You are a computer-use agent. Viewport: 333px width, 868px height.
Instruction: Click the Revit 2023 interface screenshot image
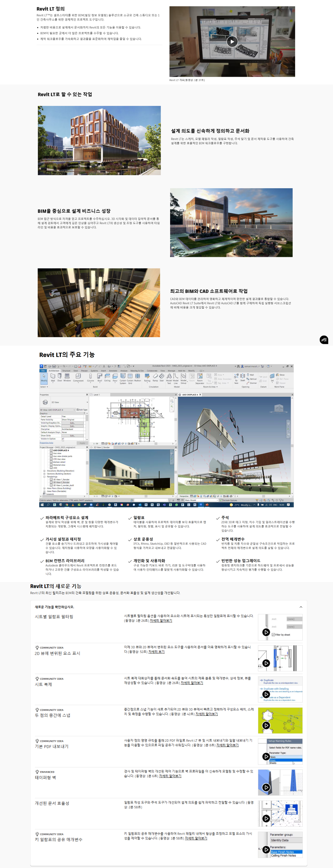pyautogui.click(x=166, y=435)
